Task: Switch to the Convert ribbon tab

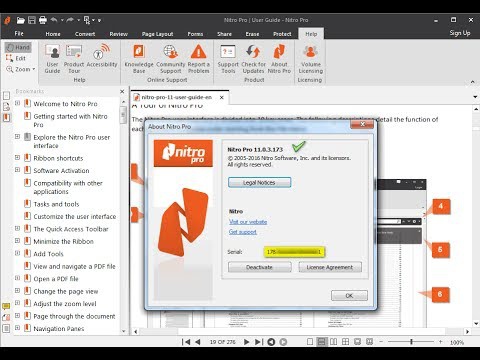Action: coord(85,34)
